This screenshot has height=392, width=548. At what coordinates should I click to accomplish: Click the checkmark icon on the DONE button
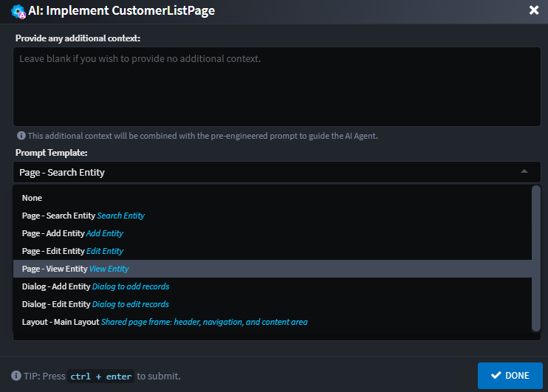coord(496,376)
